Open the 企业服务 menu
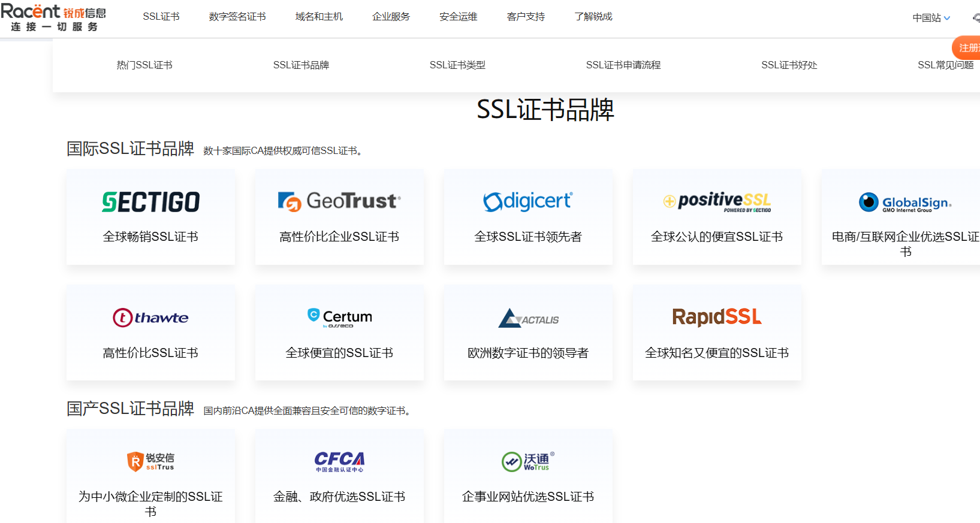Screen dimensions: 980x523 click(391, 17)
